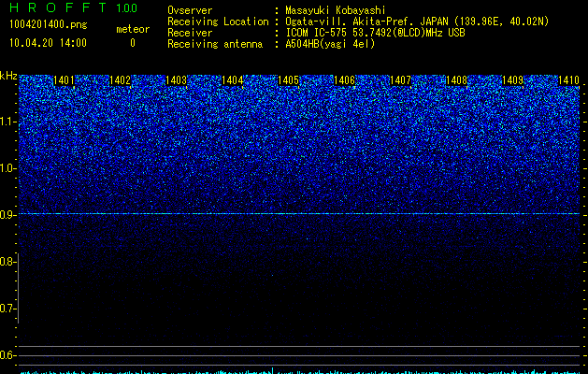Click the 0.9 kHz axis label
Screen dimensions: 588x374
point(7,215)
